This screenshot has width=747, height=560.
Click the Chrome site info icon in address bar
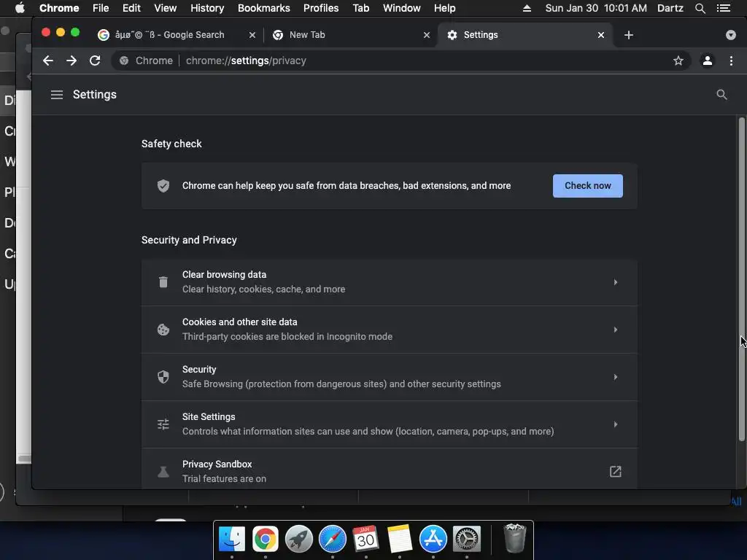pos(124,61)
